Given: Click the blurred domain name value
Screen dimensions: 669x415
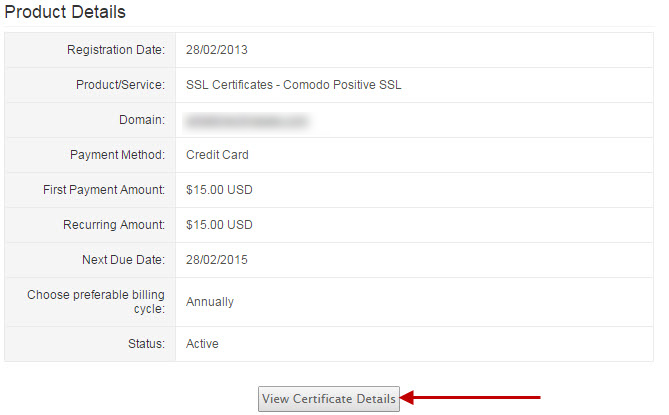Looking at the screenshot, I should [246, 121].
